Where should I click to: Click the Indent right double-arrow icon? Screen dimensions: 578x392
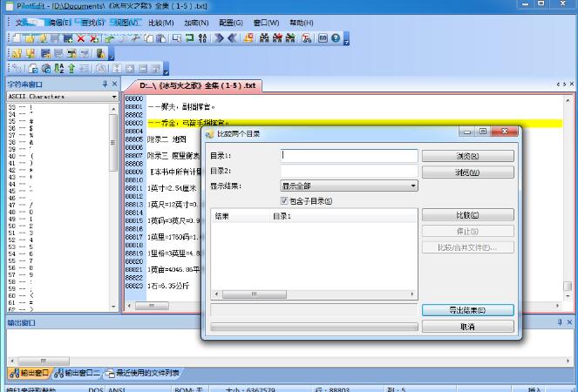click(220, 38)
